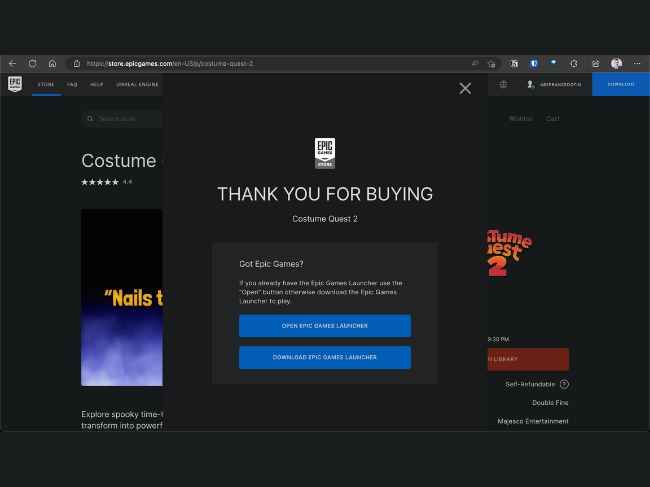650x487 pixels.
Task: Click the five-star rating display
Action: tap(100, 182)
